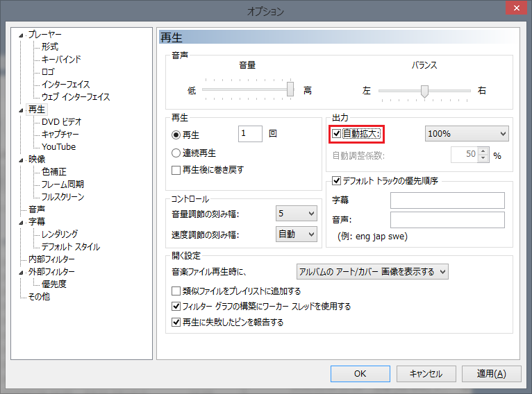Click the 音量 volume slider thumb
The height and width of the screenshot is (394, 532).
coord(290,89)
